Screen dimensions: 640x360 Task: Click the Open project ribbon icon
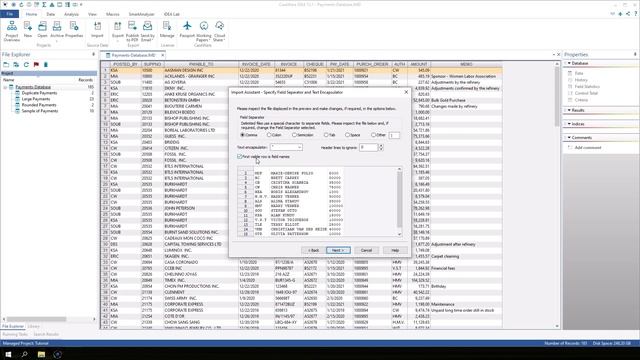click(x=42, y=29)
